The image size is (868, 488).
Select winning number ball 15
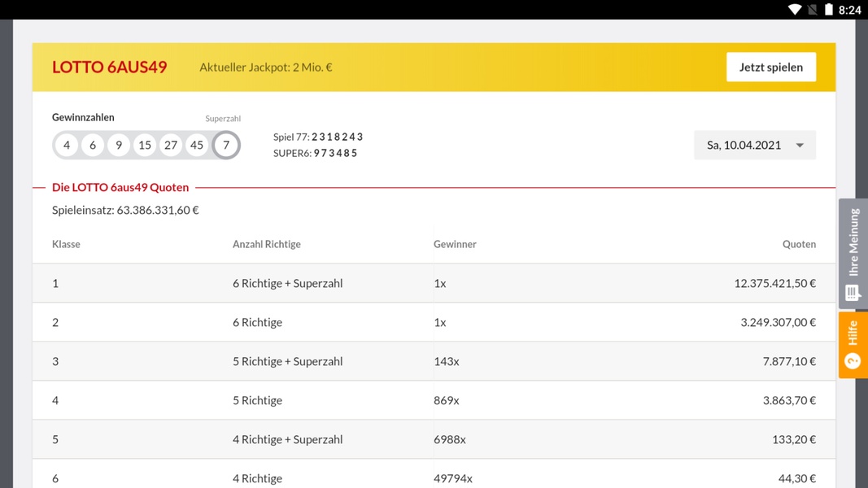click(x=145, y=145)
